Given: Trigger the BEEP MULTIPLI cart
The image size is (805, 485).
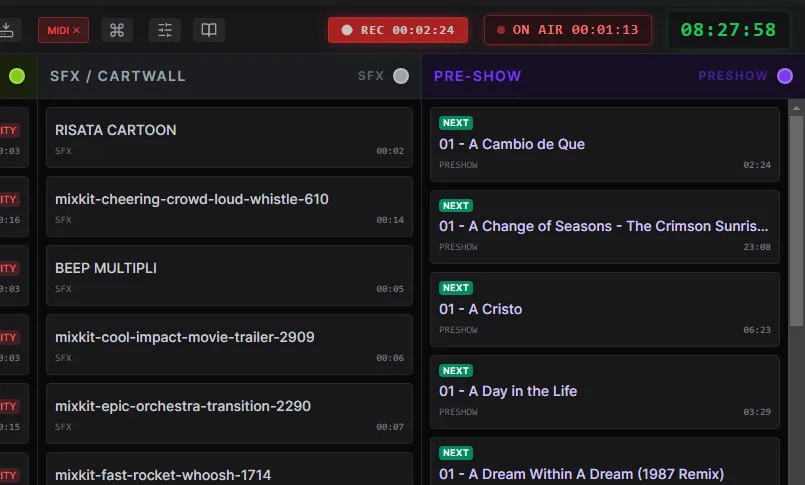Looking at the screenshot, I should pos(229,275).
